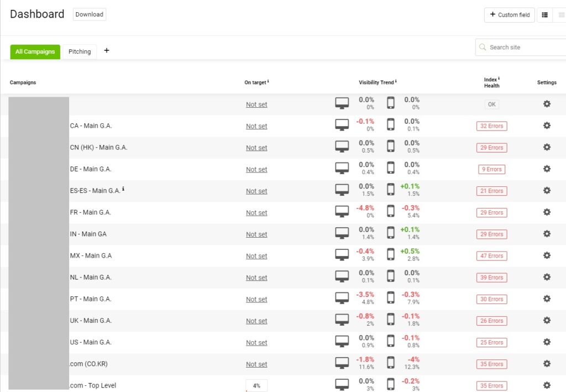Open the 25 Errors badge for US
The width and height of the screenshot is (566, 392).
click(x=491, y=343)
